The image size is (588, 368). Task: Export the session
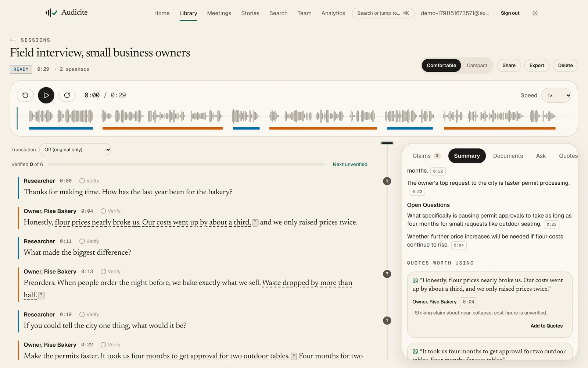point(537,66)
